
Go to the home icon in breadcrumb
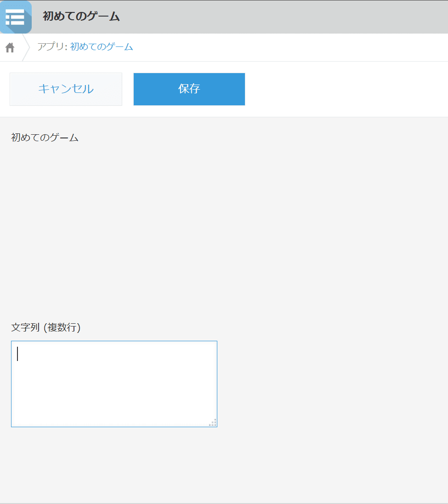(x=10, y=47)
